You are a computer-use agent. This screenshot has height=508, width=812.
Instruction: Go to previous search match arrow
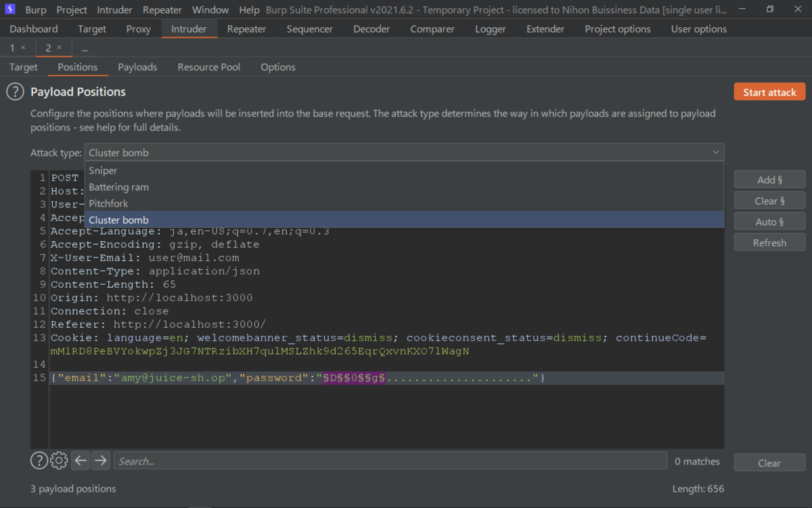tap(81, 461)
